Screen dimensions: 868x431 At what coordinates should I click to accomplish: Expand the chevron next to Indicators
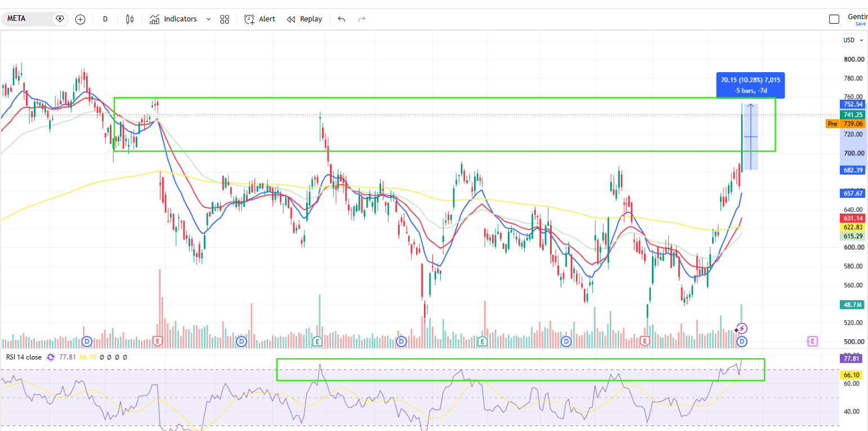pos(208,19)
